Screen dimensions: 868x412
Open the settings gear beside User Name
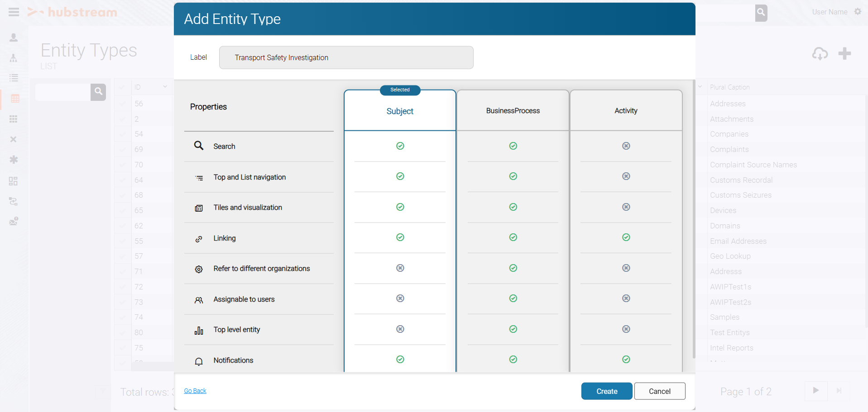[x=858, y=12]
